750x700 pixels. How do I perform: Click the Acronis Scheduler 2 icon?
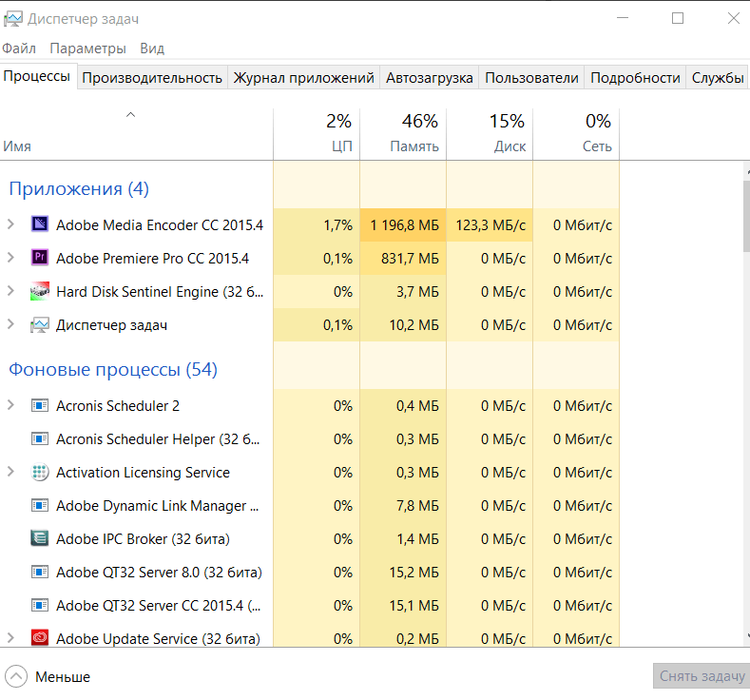pyautogui.click(x=40, y=406)
